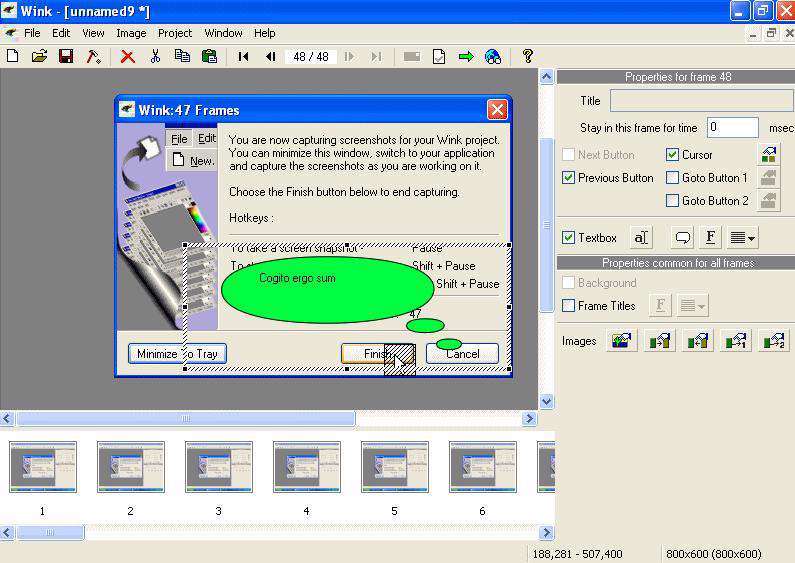Open the Help menu

[265, 33]
